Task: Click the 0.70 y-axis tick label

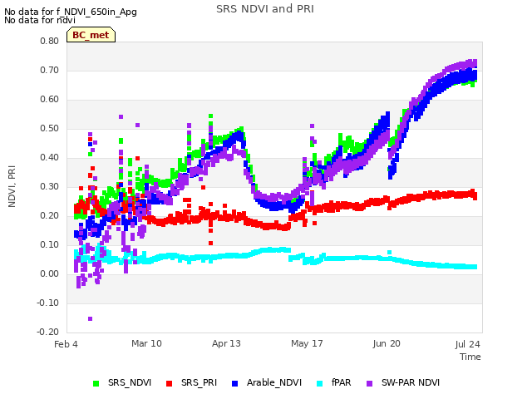Action: pyautogui.click(x=50, y=70)
